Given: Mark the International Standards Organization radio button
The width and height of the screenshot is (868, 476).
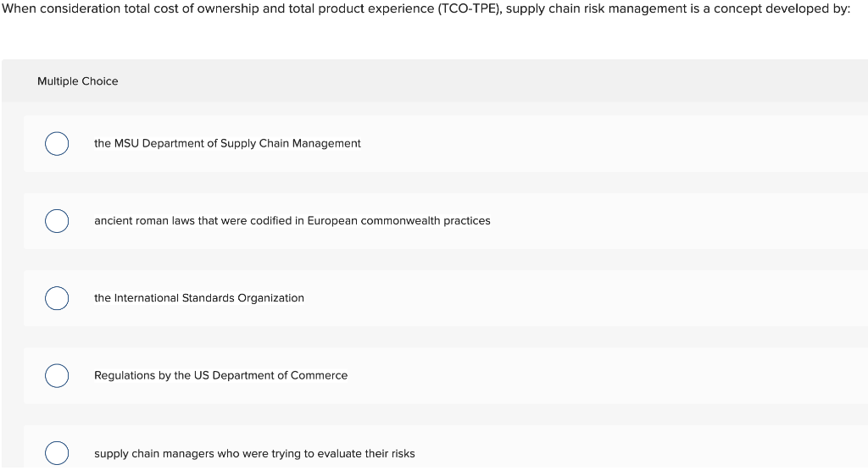Looking at the screenshot, I should pos(57,298).
